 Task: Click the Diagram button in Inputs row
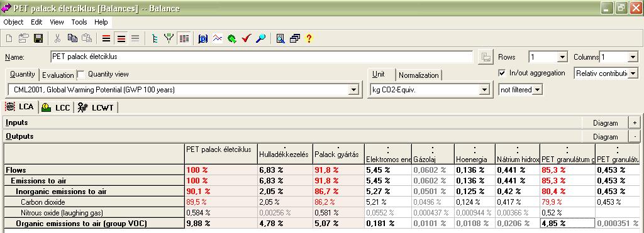point(606,122)
